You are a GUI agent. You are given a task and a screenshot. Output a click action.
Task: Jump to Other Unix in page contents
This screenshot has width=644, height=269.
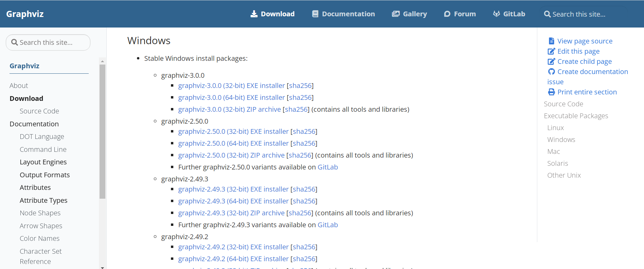[x=564, y=175]
